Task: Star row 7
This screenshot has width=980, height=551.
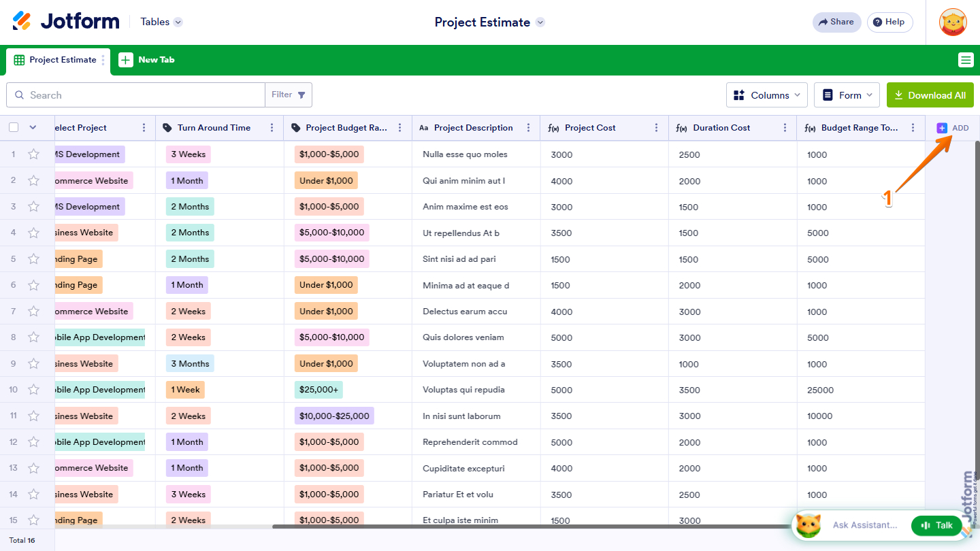Action: [x=33, y=312]
